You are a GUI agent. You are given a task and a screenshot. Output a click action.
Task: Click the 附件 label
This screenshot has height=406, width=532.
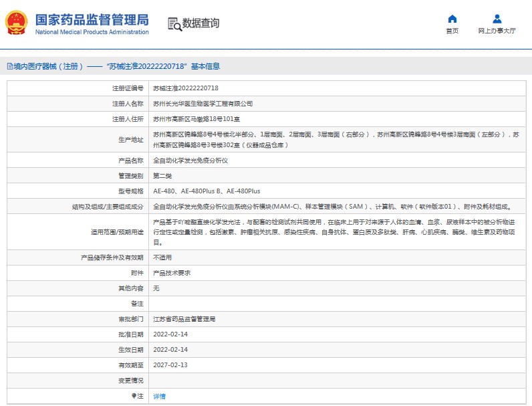click(138, 273)
